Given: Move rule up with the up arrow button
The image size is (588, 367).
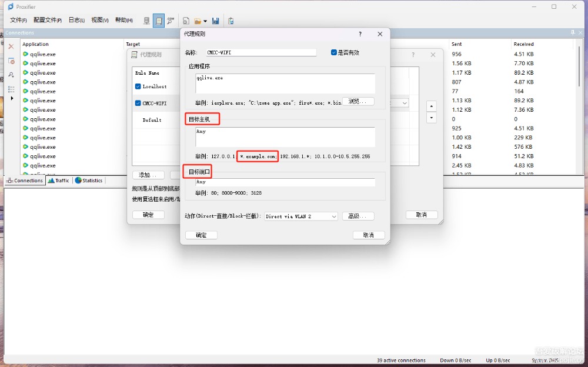Looking at the screenshot, I should (431, 106).
